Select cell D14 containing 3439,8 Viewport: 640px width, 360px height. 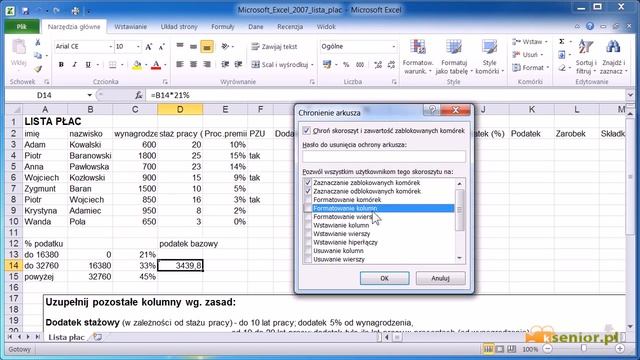click(x=180, y=266)
